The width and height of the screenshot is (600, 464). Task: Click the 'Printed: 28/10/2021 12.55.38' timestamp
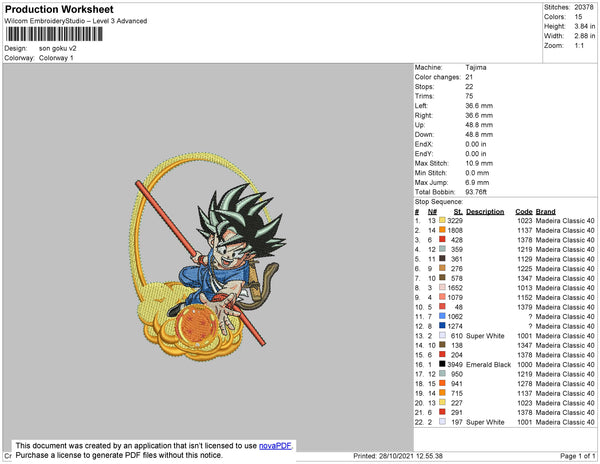click(x=398, y=456)
